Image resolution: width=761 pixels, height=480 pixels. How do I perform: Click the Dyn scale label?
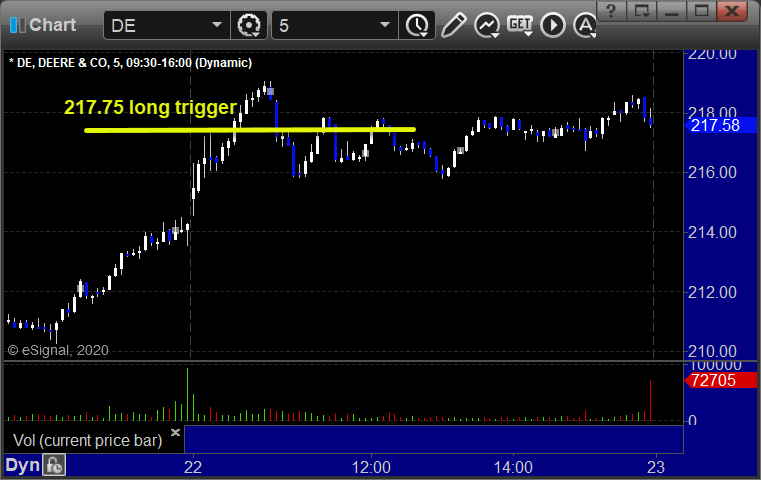point(22,465)
